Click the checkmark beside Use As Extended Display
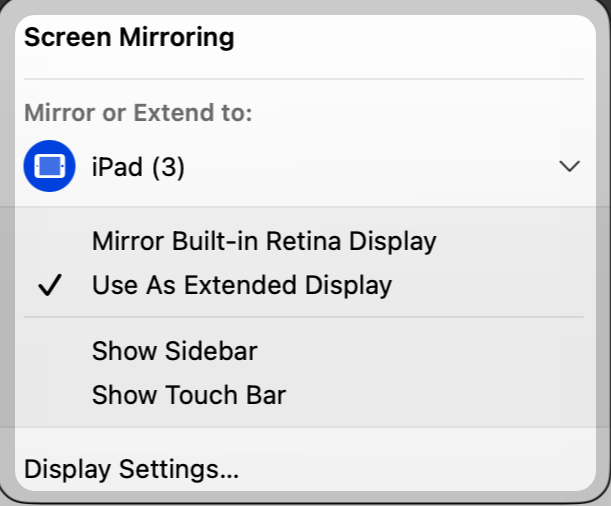The height and width of the screenshot is (506, 611). coord(49,286)
